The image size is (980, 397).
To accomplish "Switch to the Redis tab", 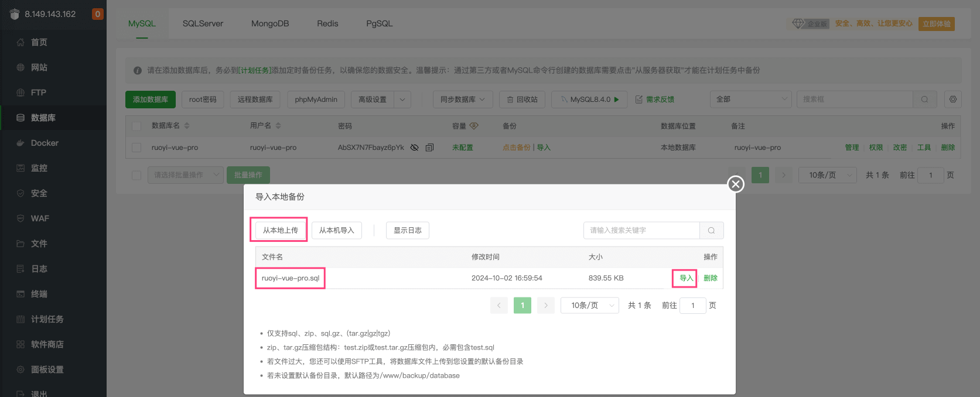I will pyautogui.click(x=327, y=23).
